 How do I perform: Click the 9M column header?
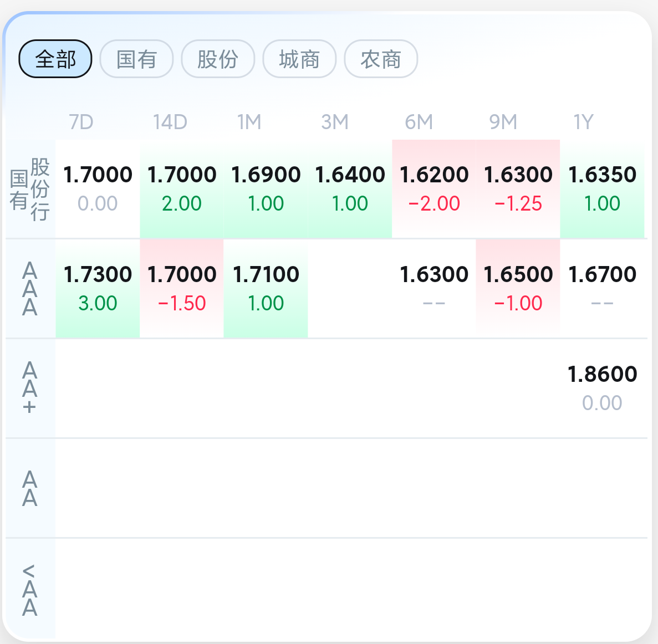[503, 122]
